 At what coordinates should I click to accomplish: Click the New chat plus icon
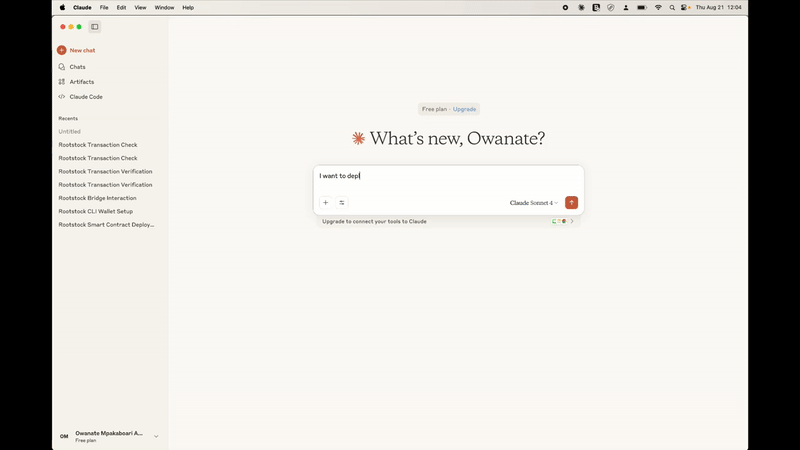tap(62, 50)
